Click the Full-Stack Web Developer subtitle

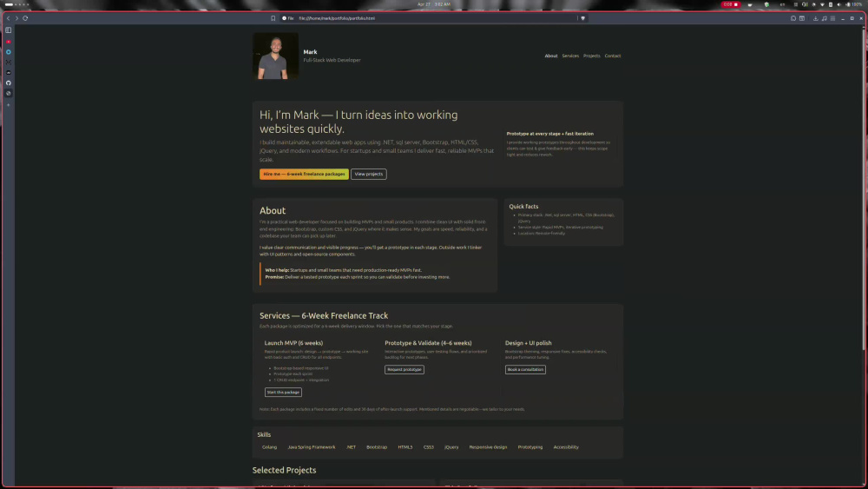332,60
